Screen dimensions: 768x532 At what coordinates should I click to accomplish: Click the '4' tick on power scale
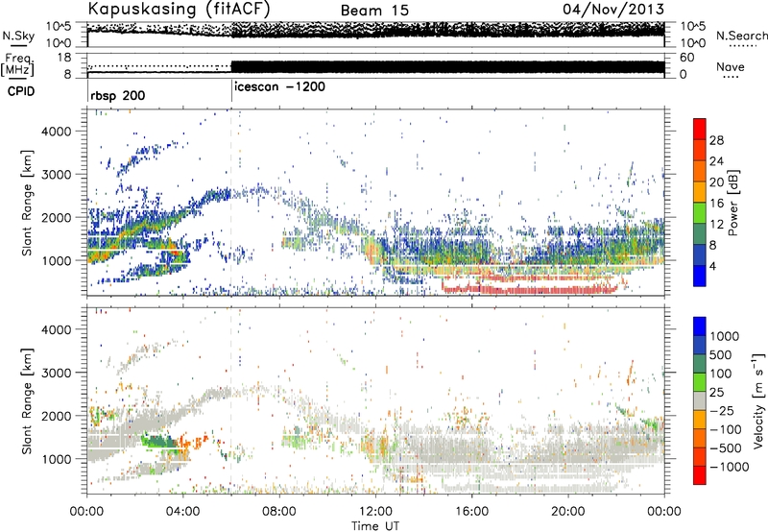[713, 266]
